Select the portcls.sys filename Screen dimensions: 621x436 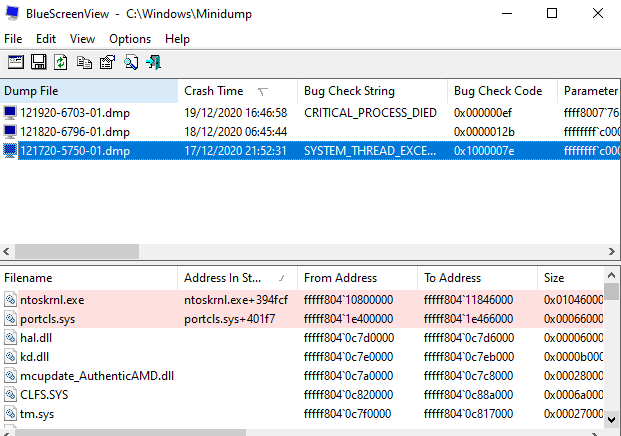click(48, 319)
